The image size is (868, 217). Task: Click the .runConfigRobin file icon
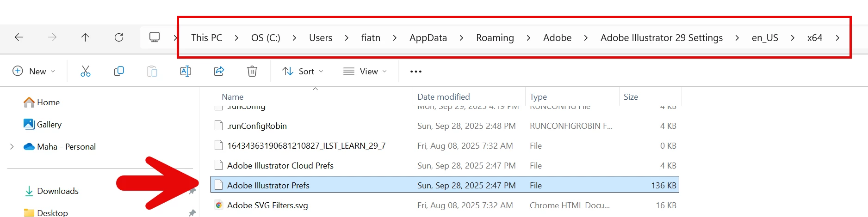(x=219, y=126)
